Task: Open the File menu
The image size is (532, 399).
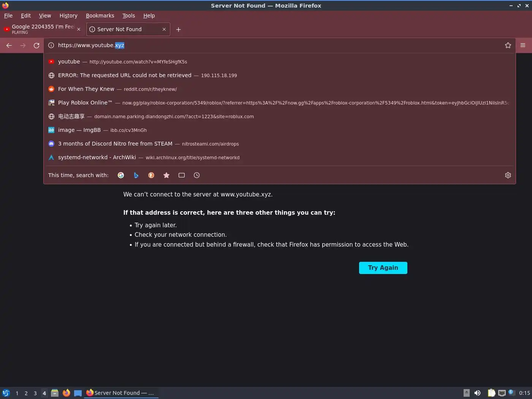Action: click(x=8, y=16)
